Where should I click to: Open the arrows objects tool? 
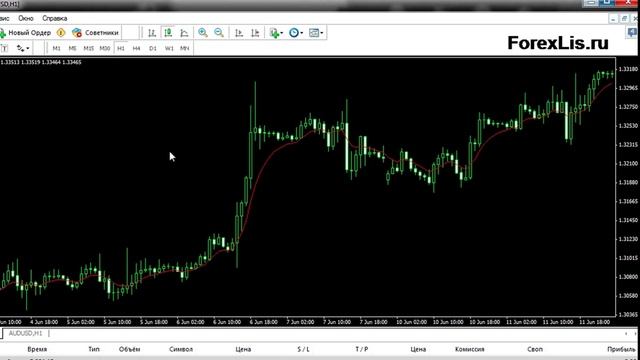pos(20,48)
